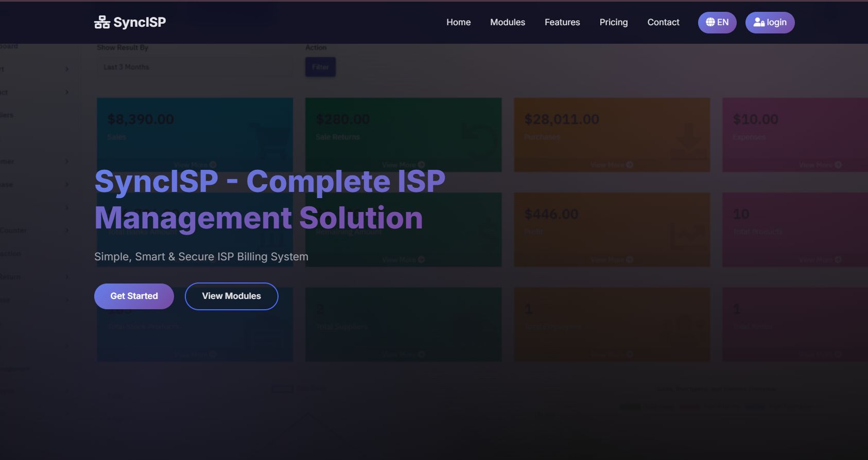
Task: Open View Modules from the hero
Action: click(x=232, y=296)
